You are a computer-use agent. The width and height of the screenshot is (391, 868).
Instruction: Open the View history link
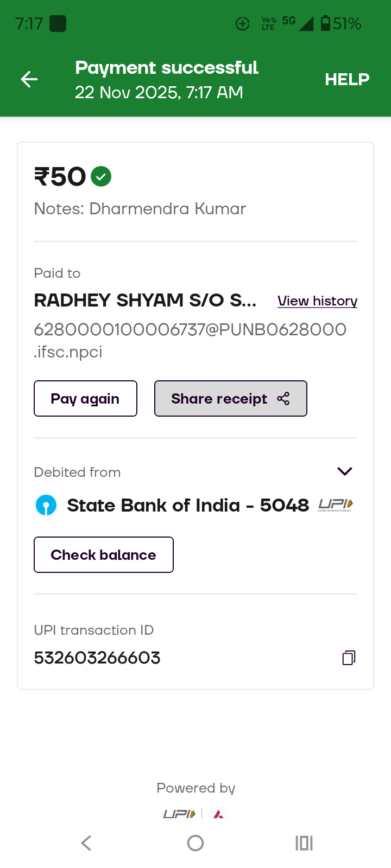[317, 301]
